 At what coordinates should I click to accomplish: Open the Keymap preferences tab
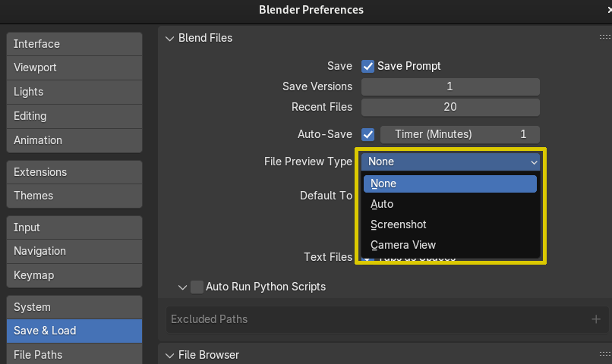[74, 275]
